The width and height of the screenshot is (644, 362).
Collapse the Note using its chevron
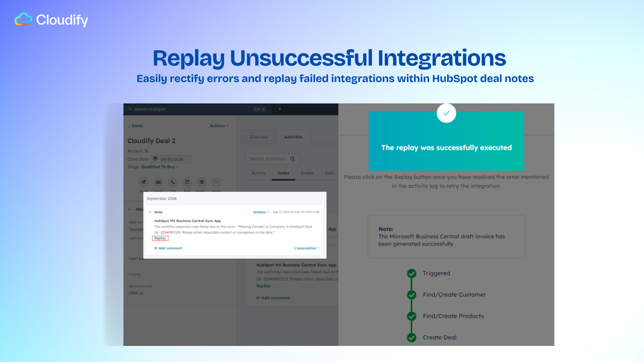pos(150,212)
